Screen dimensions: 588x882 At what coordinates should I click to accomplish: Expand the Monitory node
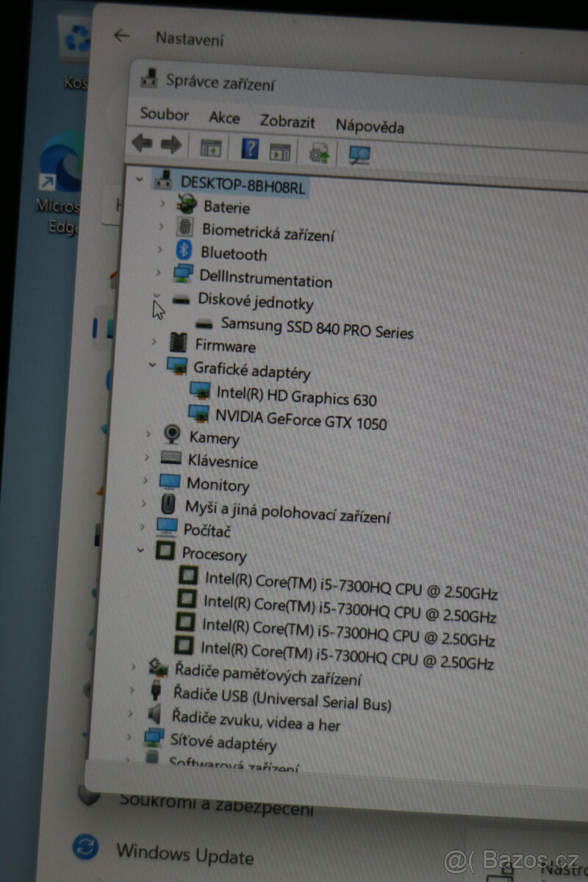coord(146,480)
